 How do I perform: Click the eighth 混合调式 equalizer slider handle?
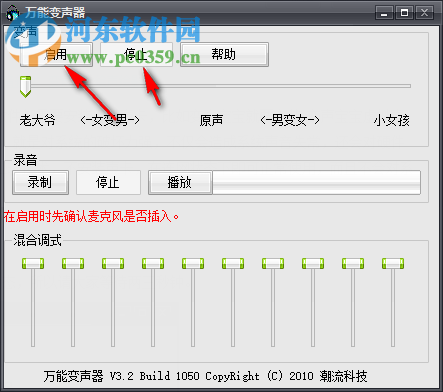point(313,263)
